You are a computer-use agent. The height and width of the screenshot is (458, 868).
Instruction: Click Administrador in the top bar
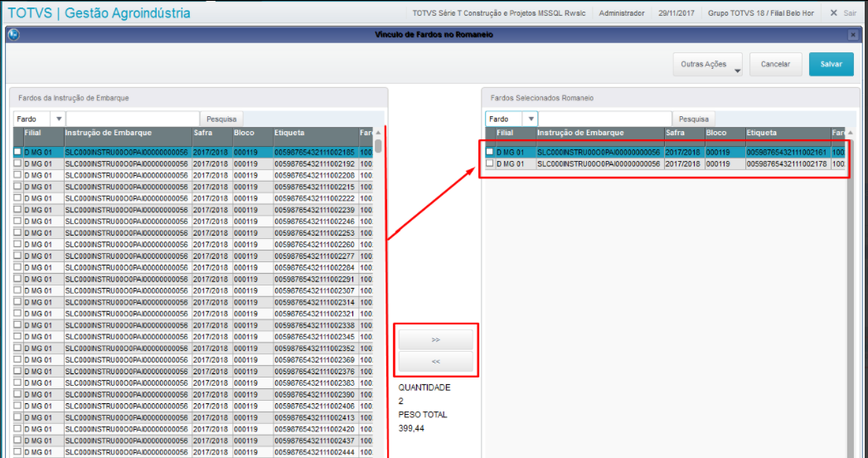[x=622, y=12]
